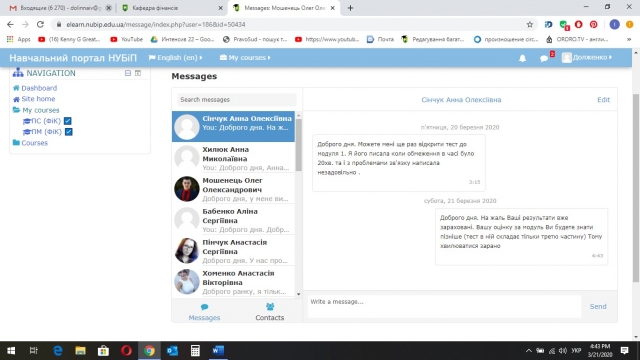Open the Windows action center icon
The width and height of the screenshot is (640, 360).
click(624, 351)
